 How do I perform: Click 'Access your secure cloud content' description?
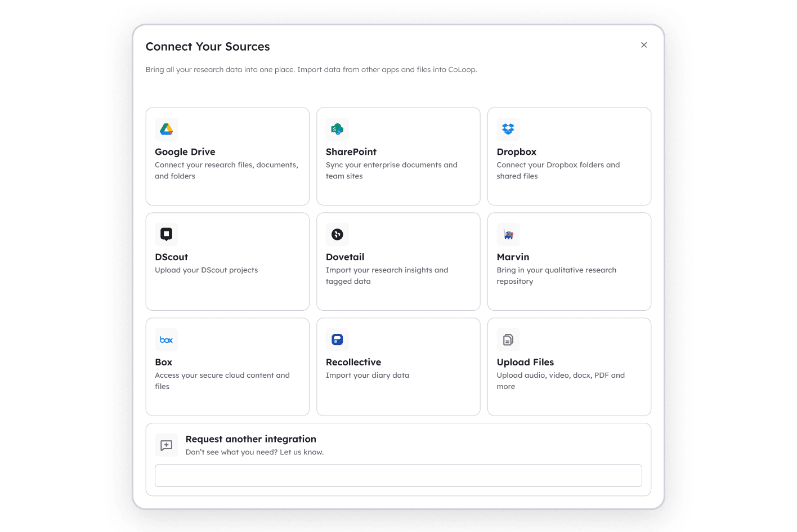[222, 381]
